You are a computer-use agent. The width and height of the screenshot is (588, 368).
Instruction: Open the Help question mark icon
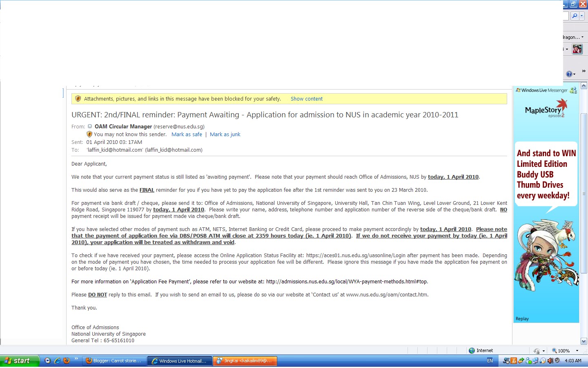coord(569,74)
